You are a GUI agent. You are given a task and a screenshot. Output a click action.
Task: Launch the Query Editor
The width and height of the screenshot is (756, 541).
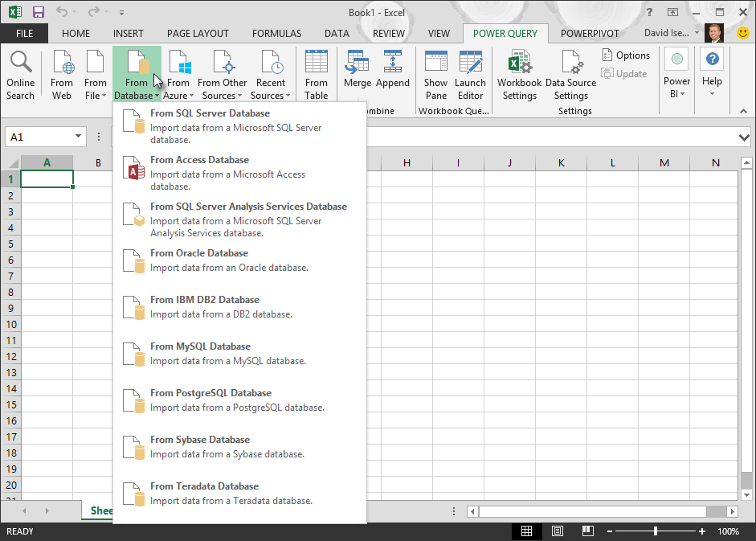(470, 75)
